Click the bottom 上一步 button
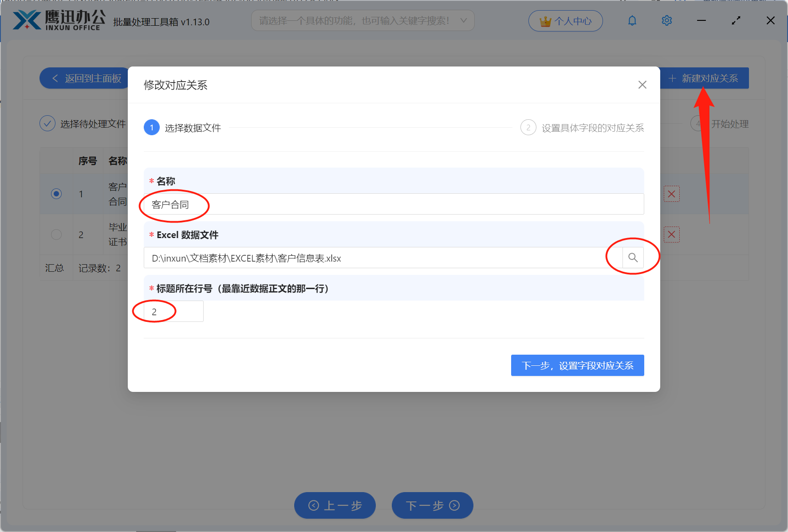This screenshot has height=532, width=788. [x=335, y=505]
